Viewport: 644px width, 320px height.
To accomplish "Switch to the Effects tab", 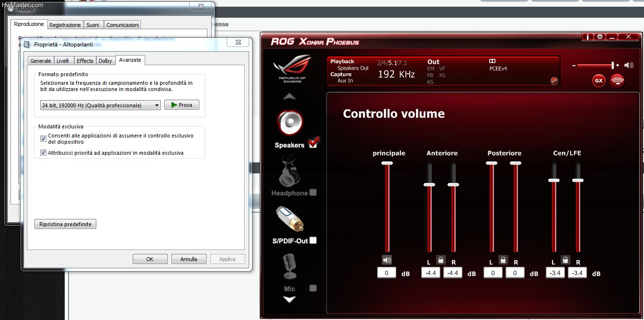I will point(85,61).
